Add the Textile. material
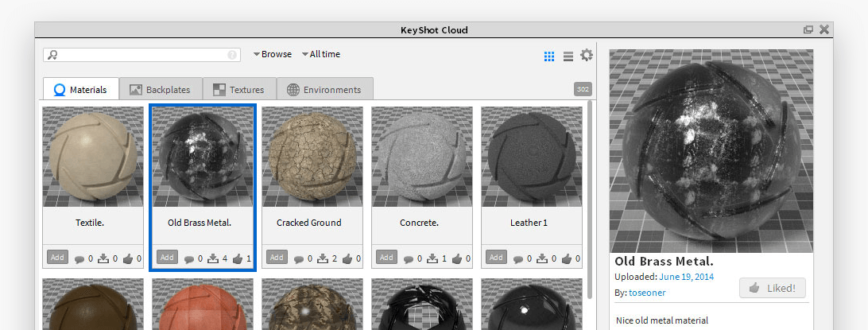Screen dimensions: 868x330 coord(57,257)
